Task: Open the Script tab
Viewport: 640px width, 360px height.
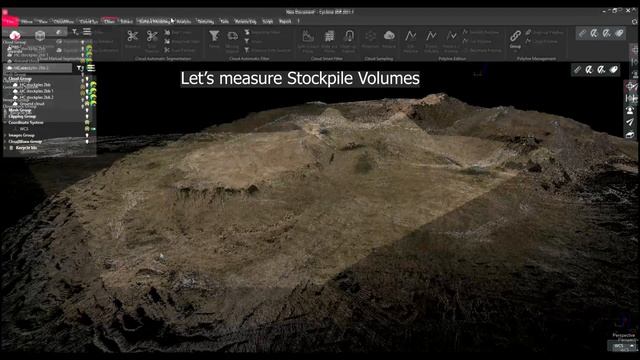Action: click(x=267, y=21)
